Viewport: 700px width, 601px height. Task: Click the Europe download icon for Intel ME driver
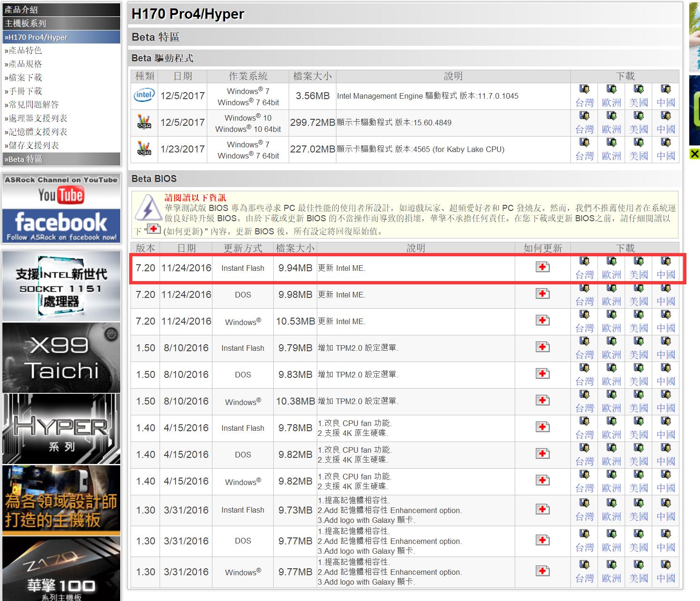[612, 89]
